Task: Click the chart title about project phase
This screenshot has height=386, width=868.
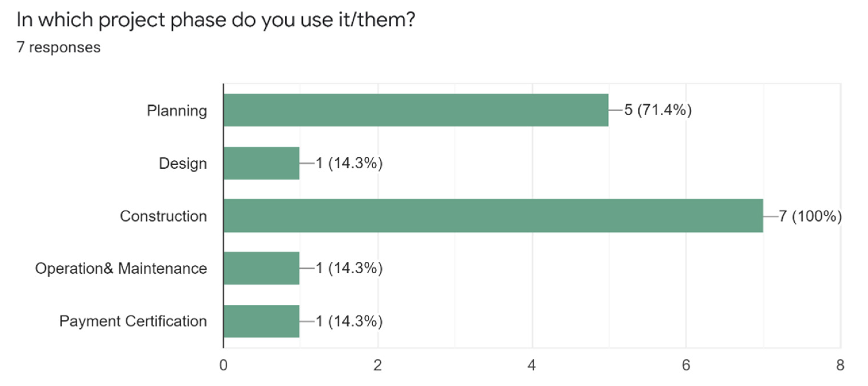Action: [216, 20]
